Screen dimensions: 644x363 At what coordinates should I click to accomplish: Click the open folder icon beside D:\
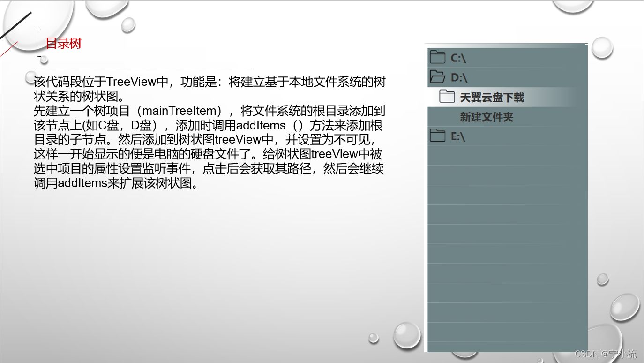(438, 77)
